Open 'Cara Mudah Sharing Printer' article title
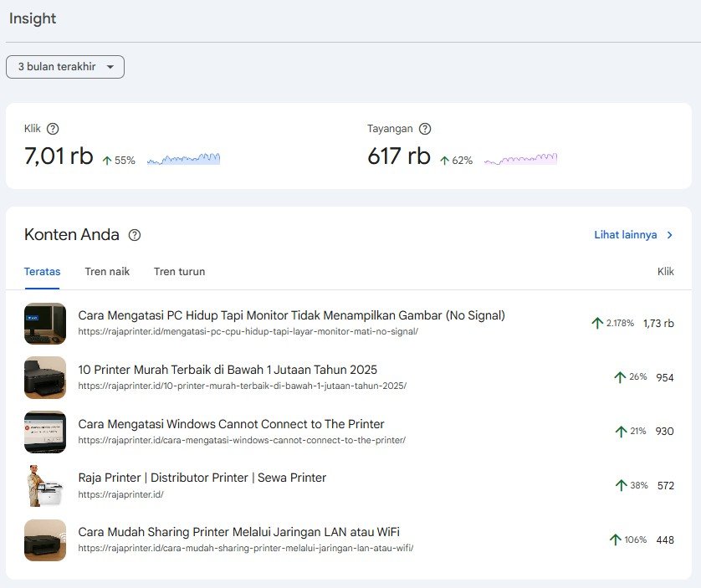 [238, 532]
